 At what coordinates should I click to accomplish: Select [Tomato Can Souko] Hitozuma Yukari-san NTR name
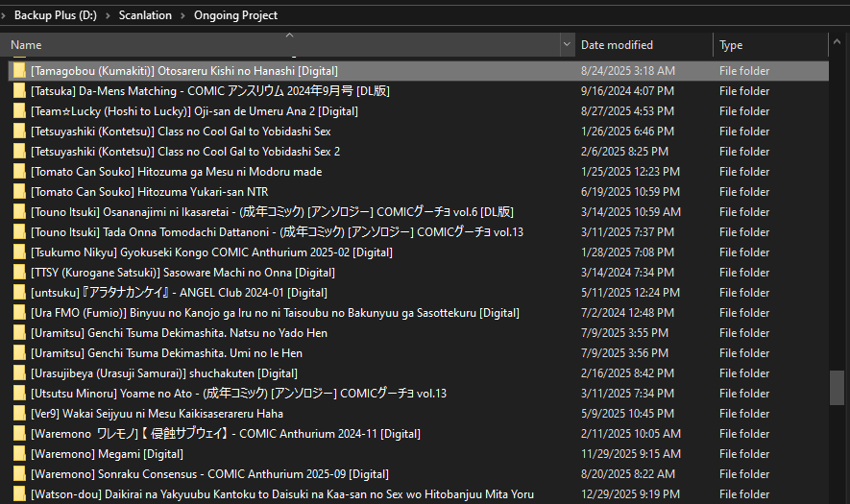pos(150,192)
